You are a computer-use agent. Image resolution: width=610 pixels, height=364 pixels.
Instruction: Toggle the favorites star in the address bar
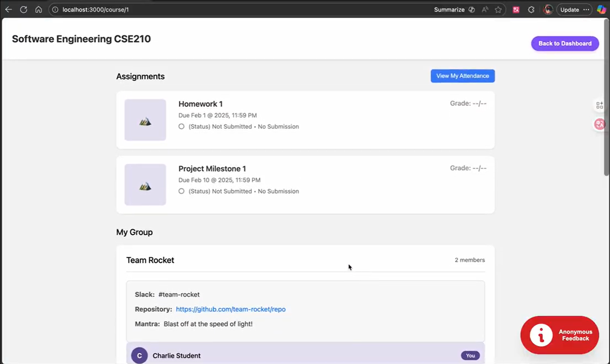point(499,9)
